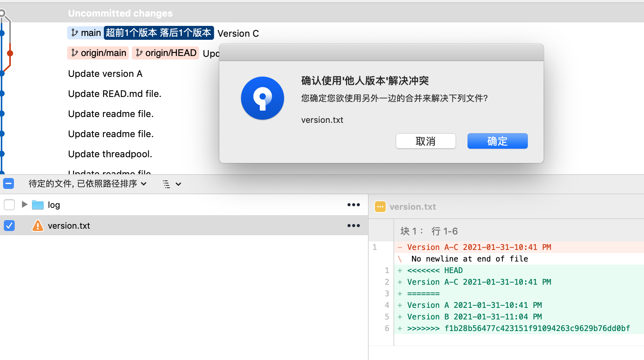The height and width of the screenshot is (360, 644).
Task: Select the Update threadpool. commit
Action: 110,154
